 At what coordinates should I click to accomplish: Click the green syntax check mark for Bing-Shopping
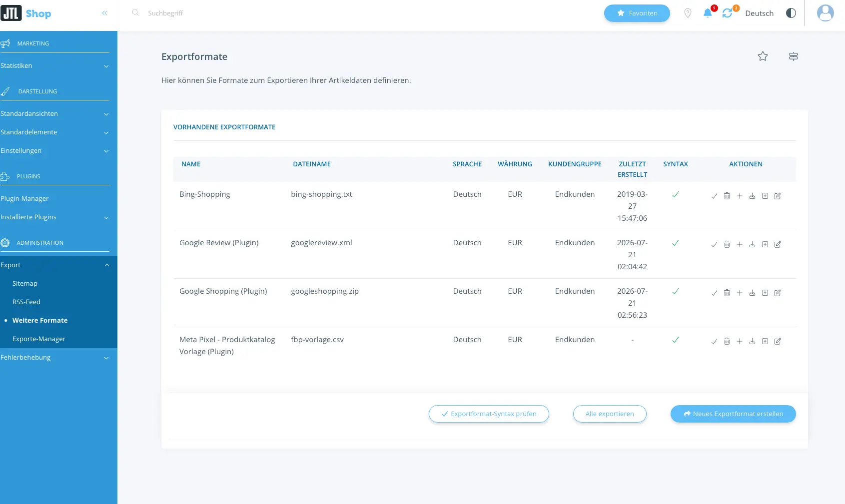pyautogui.click(x=675, y=194)
